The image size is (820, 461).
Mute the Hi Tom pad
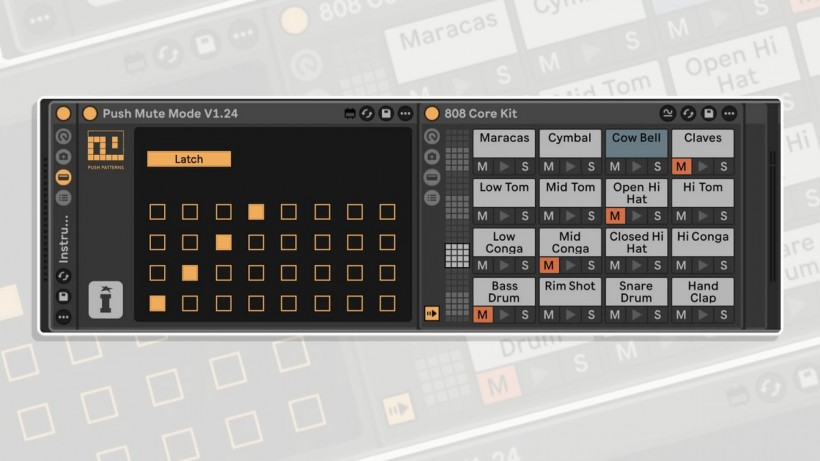point(681,216)
